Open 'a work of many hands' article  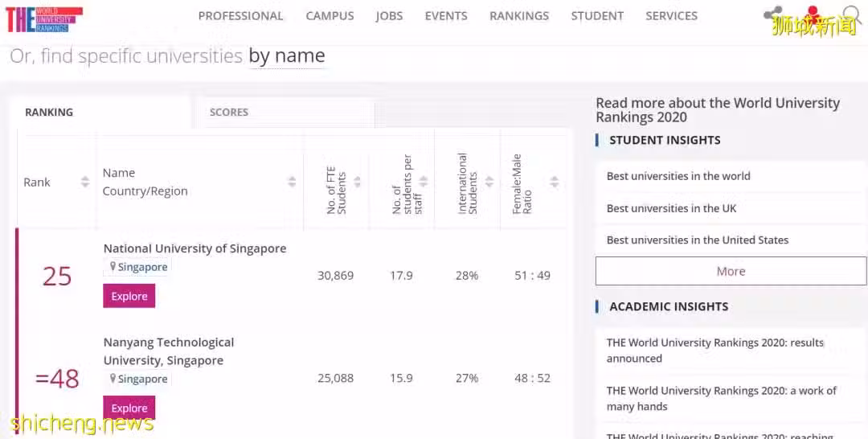pos(721,399)
